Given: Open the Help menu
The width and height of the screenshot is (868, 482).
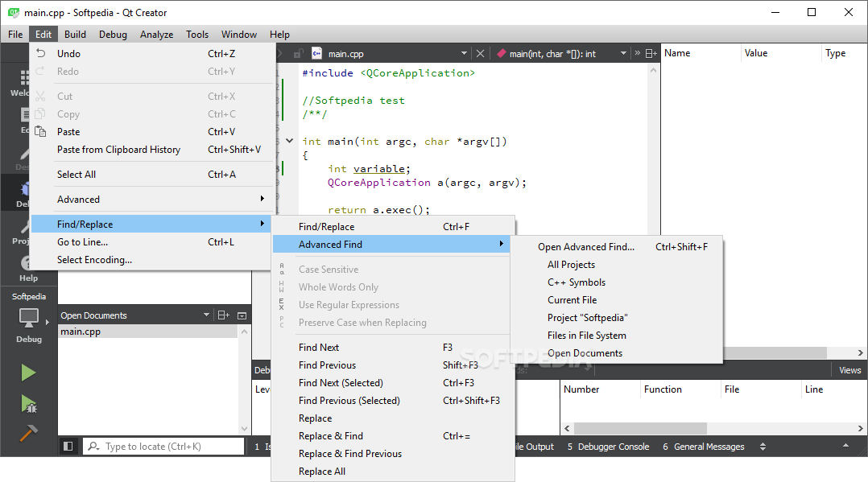Looking at the screenshot, I should point(279,35).
